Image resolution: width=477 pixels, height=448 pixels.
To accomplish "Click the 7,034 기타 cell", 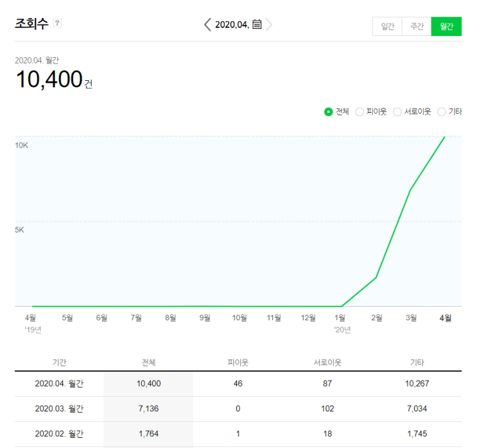I will click(417, 409).
